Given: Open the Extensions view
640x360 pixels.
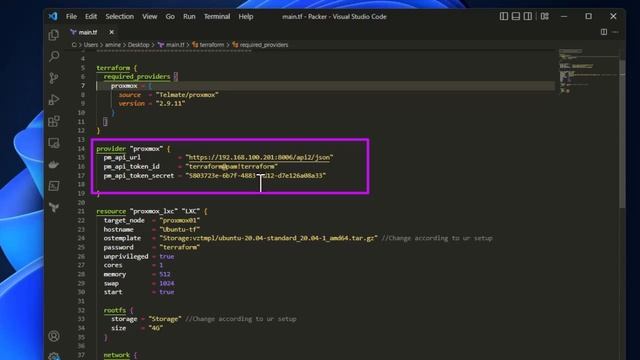Looking at the screenshot, I should coord(53,121).
